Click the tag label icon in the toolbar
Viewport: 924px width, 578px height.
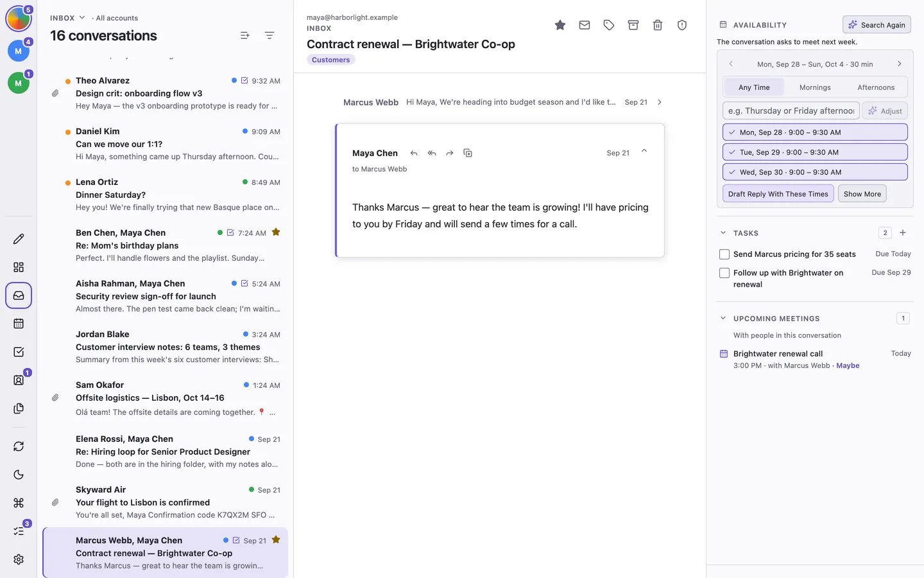(609, 25)
